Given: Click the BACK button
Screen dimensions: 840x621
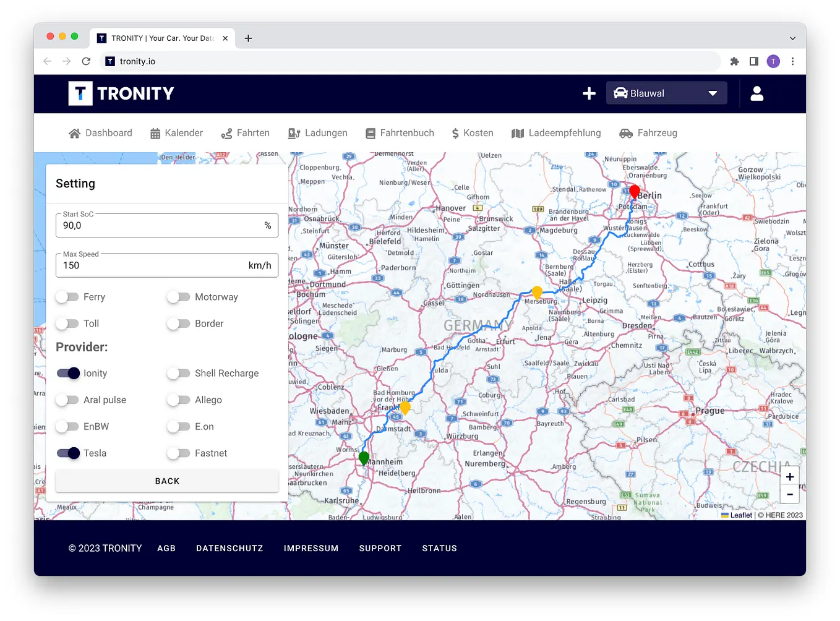Looking at the screenshot, I should coord(167,481).
